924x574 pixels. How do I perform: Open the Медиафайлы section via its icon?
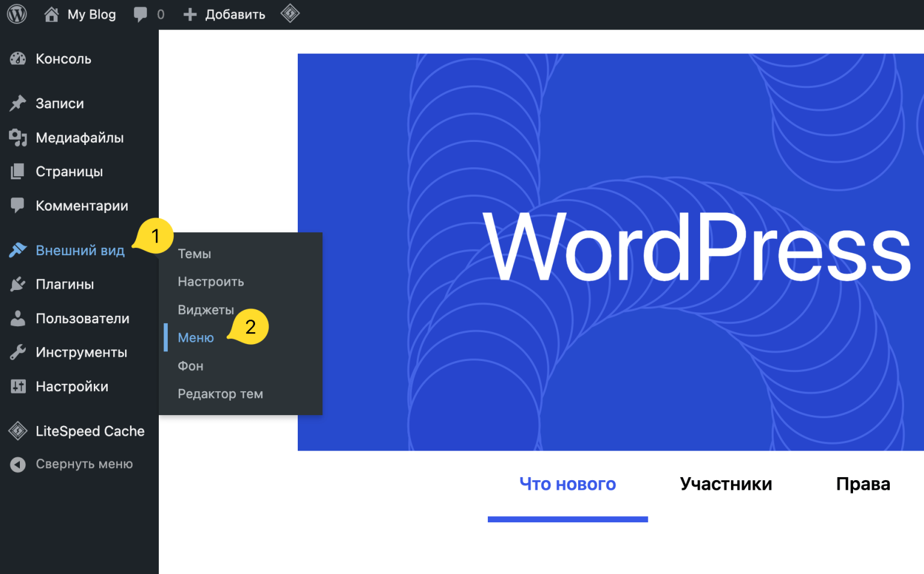[x=17, y=138]
